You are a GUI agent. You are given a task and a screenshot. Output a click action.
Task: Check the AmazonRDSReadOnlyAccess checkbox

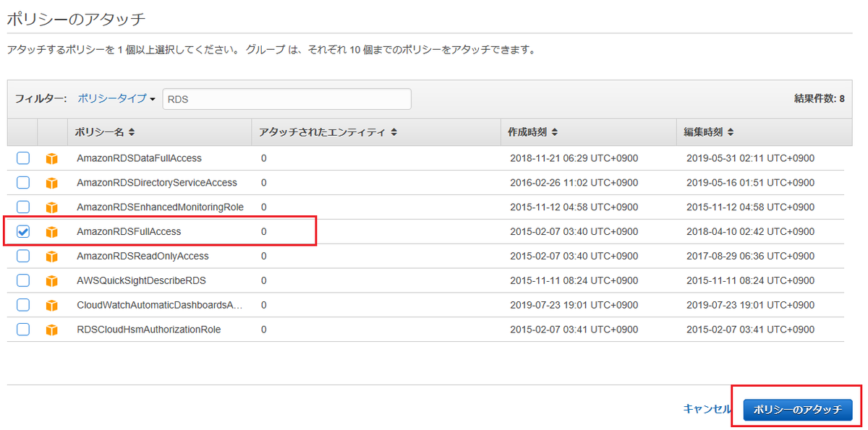(x=23, y=257)
